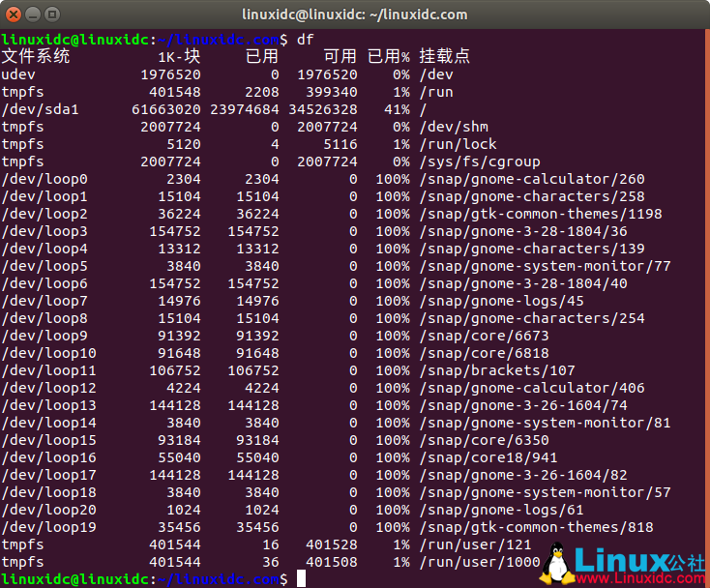Image resolution: width=710 pixels, height=588 pixels.
Task: Click the '/snap/gnome-3-28-1804/40' path
Action: [x=523, y=283]
